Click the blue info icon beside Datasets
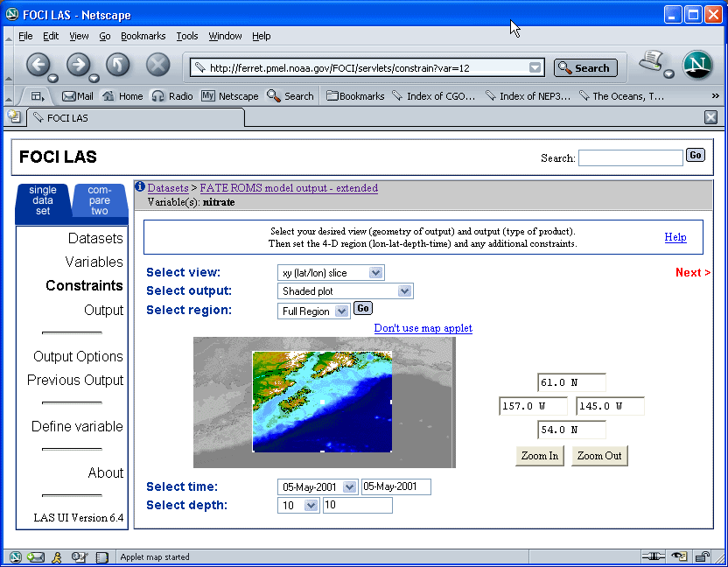This screenshot has width=728, height=567. [x=139, y=186]
